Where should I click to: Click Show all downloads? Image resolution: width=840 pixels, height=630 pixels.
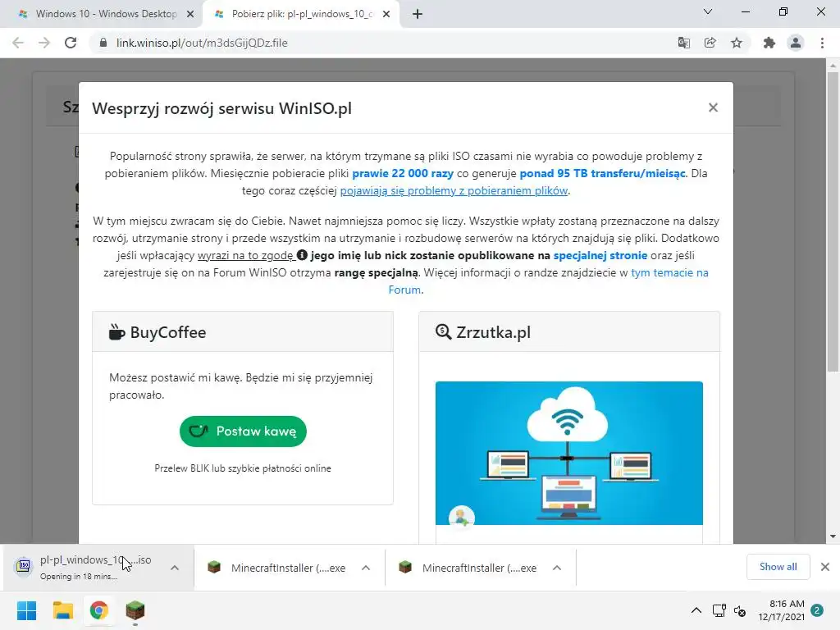point(778,567)
